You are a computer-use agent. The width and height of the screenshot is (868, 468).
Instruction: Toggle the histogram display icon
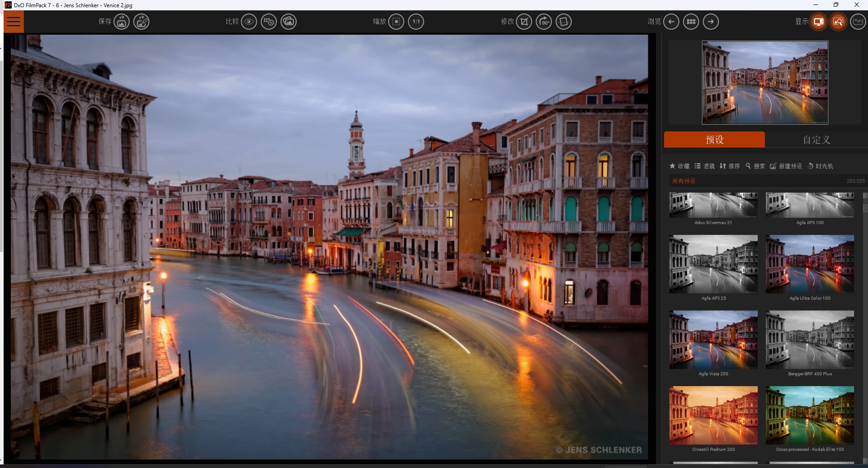(858, 22)
